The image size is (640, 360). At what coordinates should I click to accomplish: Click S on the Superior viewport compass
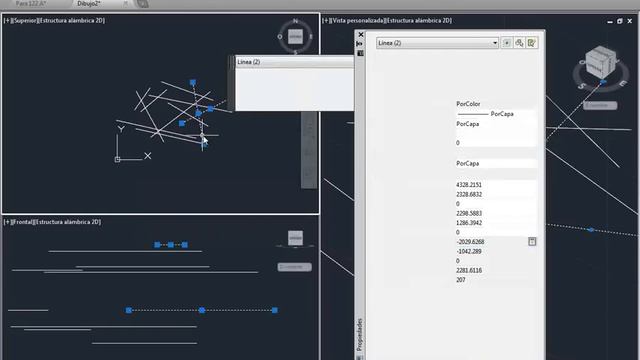296,53
